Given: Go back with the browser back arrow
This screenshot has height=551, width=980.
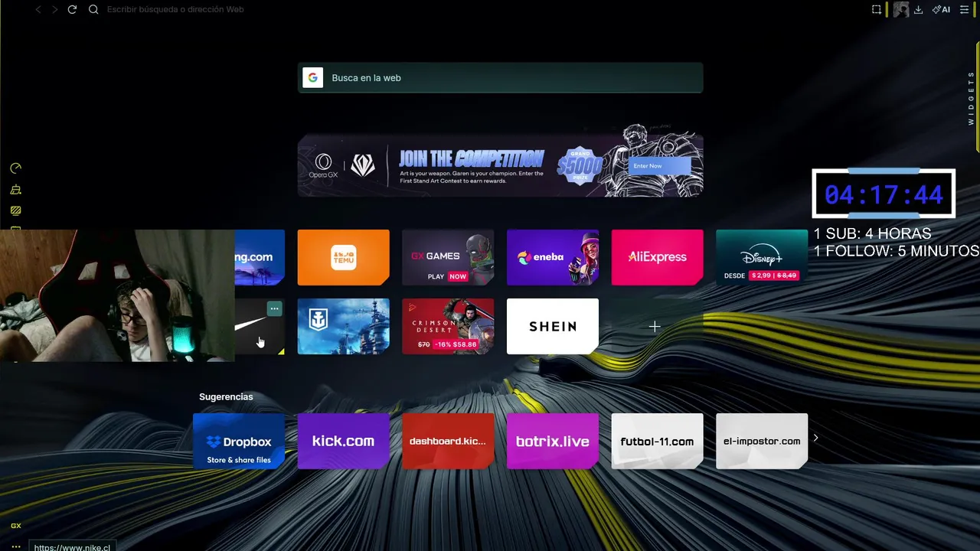Looking at the screenshot, I should click(38, 10).
